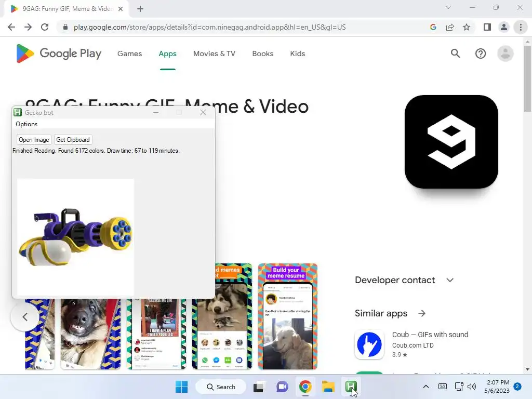The width and height of the screenshot is (532, 399).
Task: Click the page scrollbar down arrow
Action: coord(527,369)
